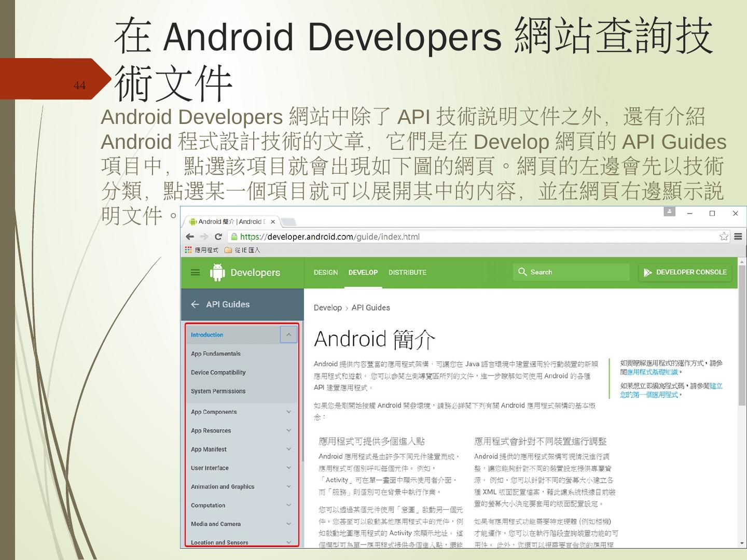
Task: Expand the User Interface section
Action: click(289, 468)
